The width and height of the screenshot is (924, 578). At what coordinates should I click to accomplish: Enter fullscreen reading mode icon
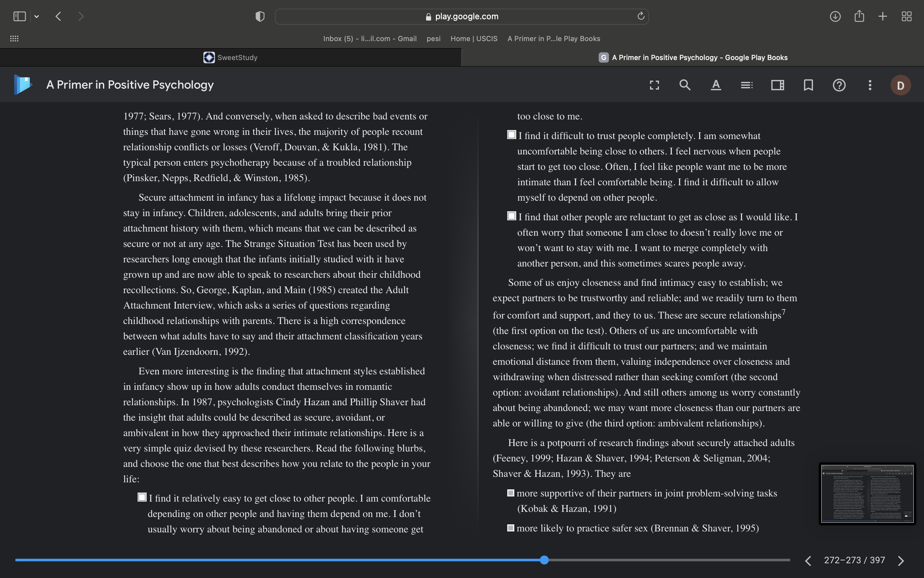654,85
